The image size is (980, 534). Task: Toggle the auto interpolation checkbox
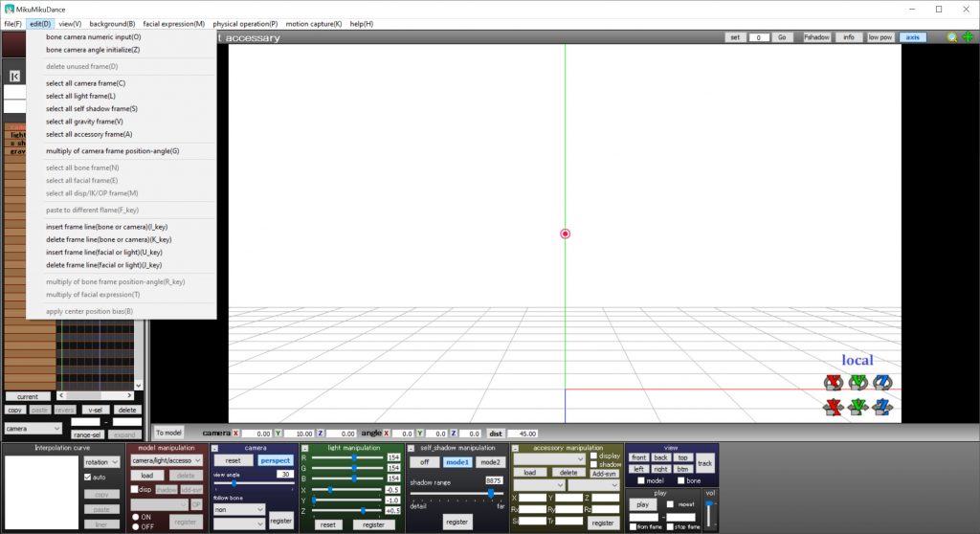click(x=87, y=478)
